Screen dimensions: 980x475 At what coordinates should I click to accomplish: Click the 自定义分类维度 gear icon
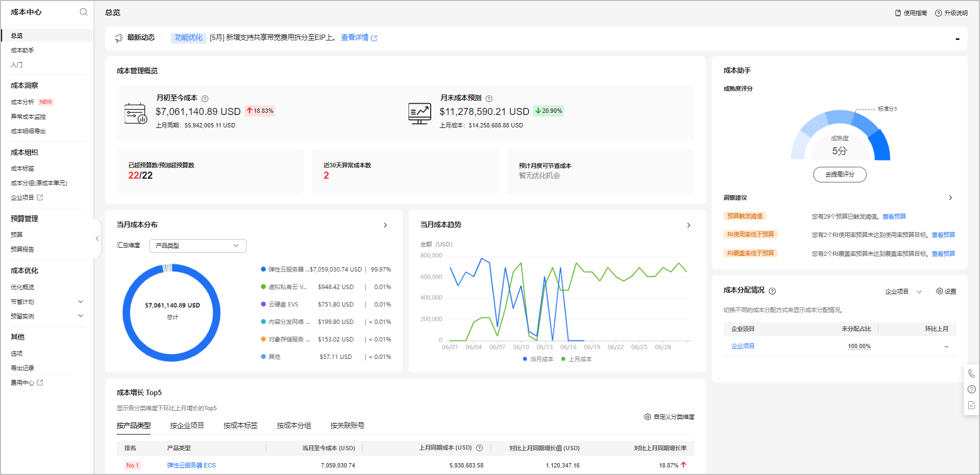648,417
